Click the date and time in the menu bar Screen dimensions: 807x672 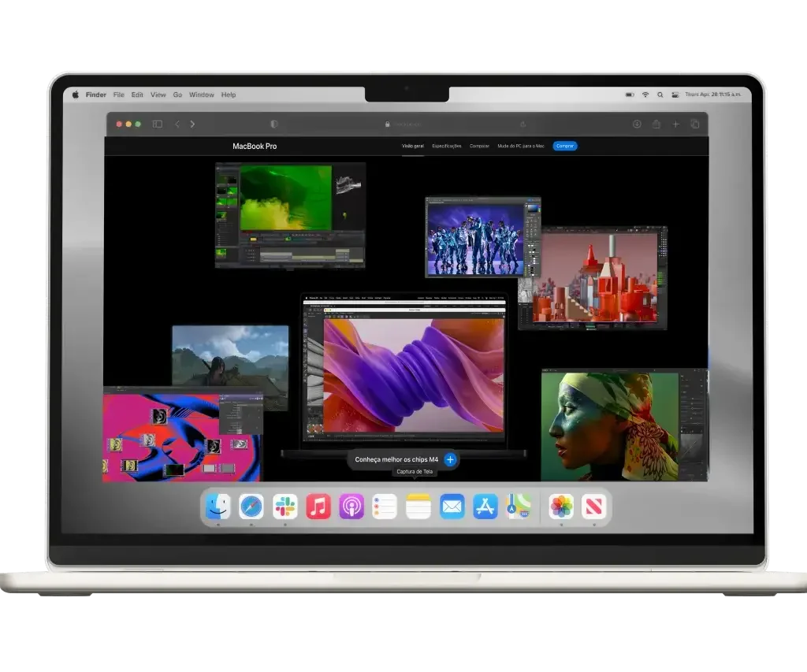(712, 95)
